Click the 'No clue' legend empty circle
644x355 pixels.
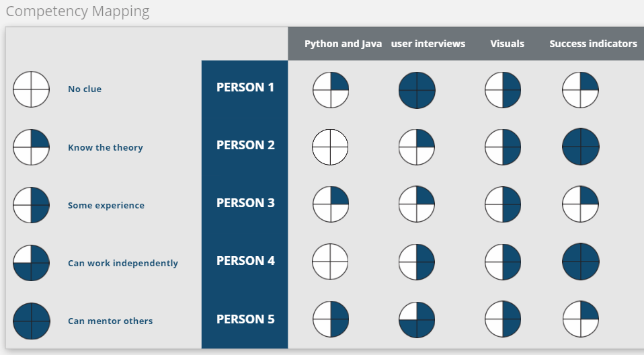pos(31,89)
